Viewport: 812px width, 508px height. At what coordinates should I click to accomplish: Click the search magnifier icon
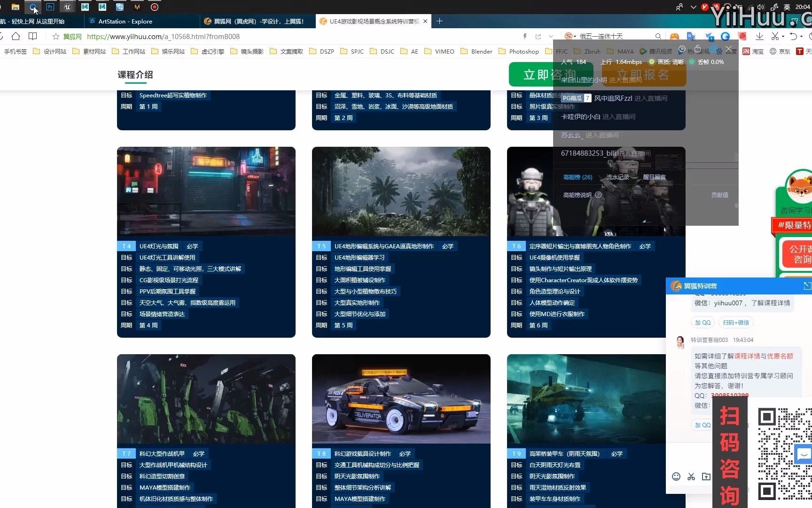click(658, 36)
